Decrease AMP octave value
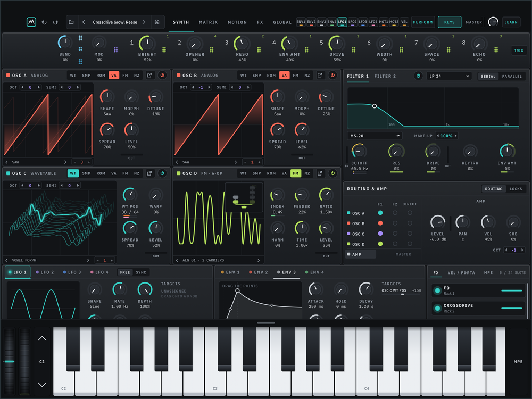Screen dimensions: 532x399 pos(506,250)
